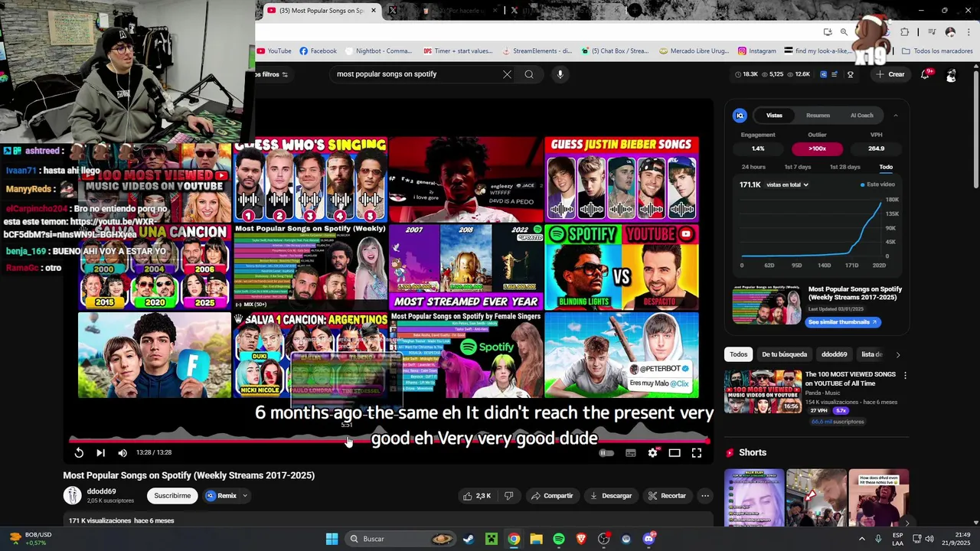This screenshot has width=980, height=551.
Task: Open the Mercado Libre bookmark
Action: [x=694, y=51]
